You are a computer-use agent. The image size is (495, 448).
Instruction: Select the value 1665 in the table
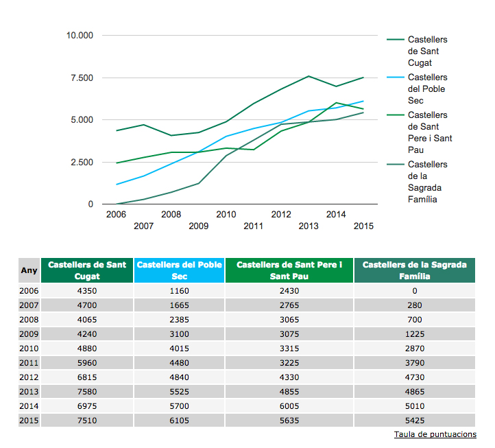[180, 305]
